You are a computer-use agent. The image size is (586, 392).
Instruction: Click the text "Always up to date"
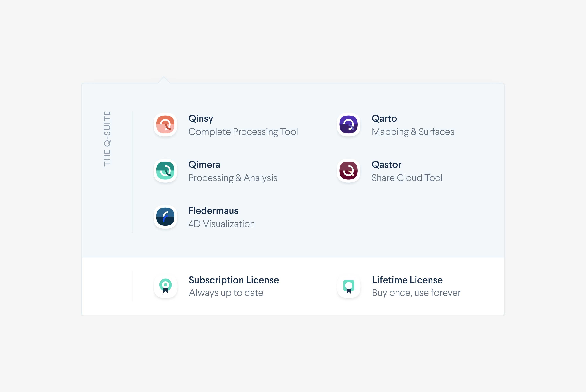(x=226, y=293)
